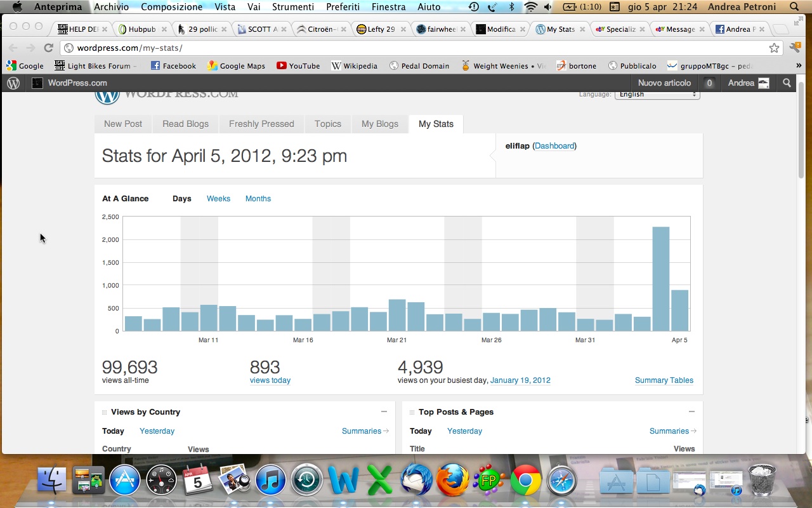The image size is (812, 508).
Task: Open the Freshly Pressed tab
Action: click(x=261, y=124)
